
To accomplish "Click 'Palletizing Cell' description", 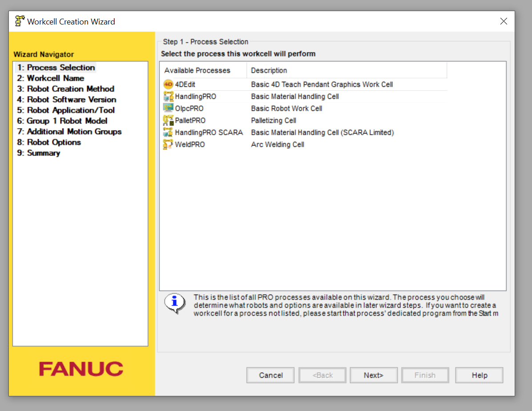I will pos(274,121).
